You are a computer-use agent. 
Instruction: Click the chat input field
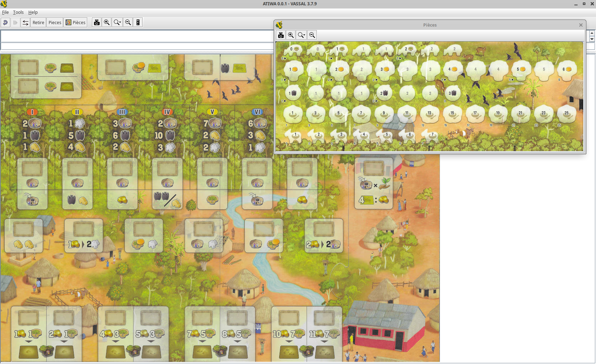click(137, 46)
